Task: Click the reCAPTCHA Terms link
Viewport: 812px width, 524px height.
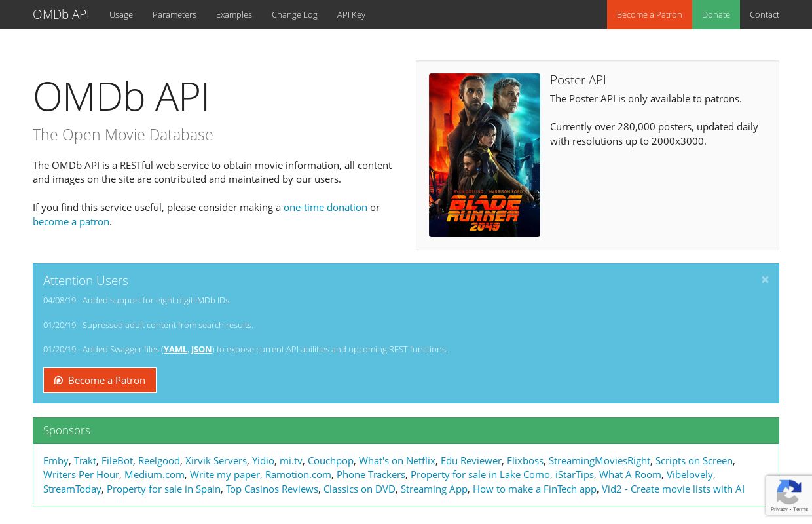Action: pos(800,510)
